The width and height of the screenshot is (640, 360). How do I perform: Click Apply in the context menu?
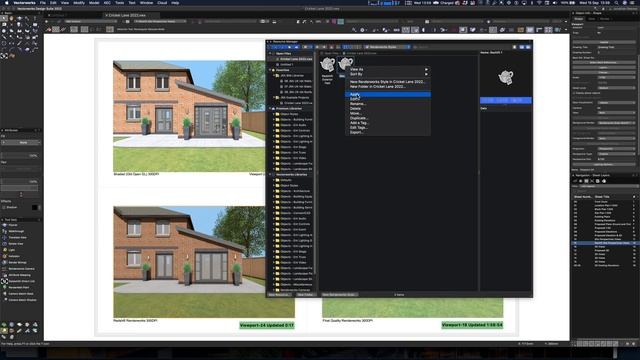388,94
